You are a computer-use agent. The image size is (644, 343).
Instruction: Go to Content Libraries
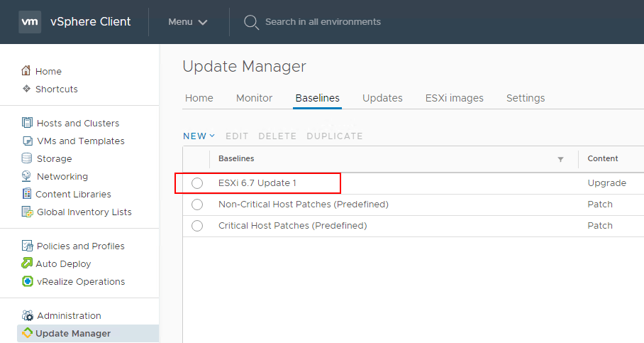[73, 194]
